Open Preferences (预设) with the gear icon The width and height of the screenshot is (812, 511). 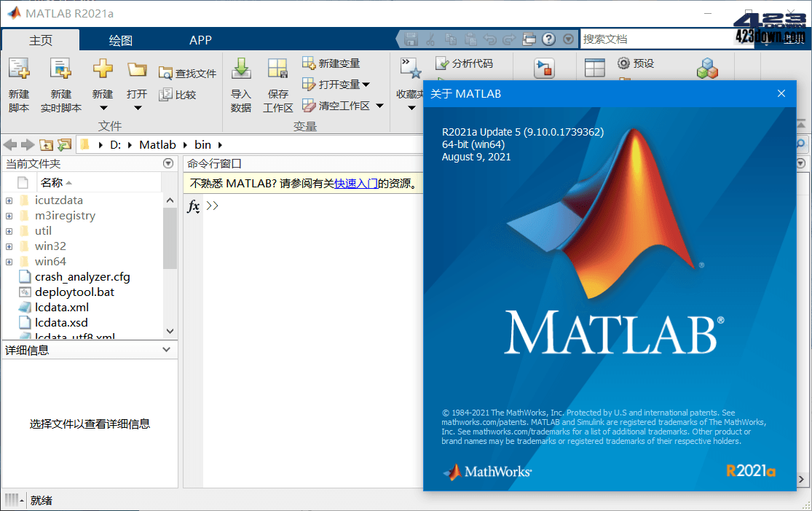coord(636,63)
